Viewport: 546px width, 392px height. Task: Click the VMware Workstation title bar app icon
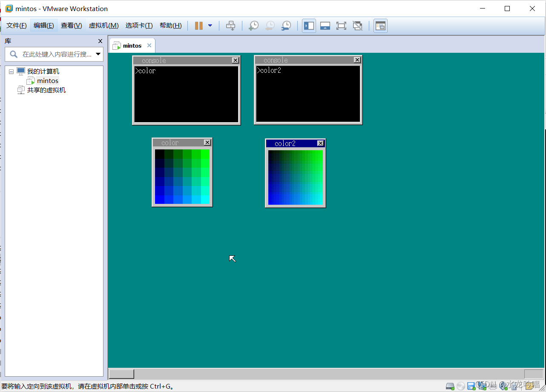tap(9, 9)
